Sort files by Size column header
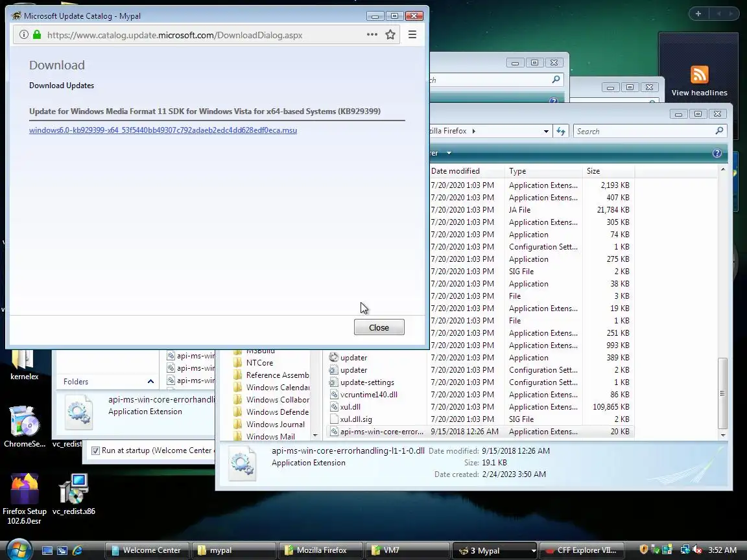The image size is (747, 560). [608, 171]
